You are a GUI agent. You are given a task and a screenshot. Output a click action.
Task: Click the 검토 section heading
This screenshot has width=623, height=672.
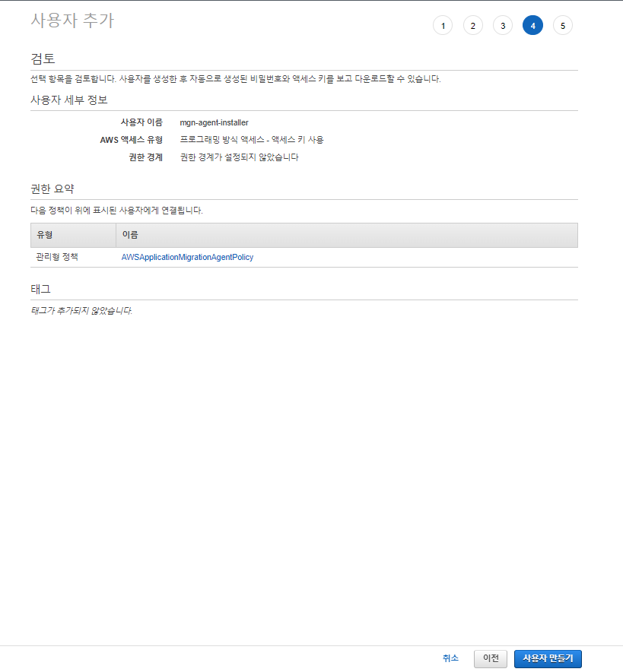43,59
